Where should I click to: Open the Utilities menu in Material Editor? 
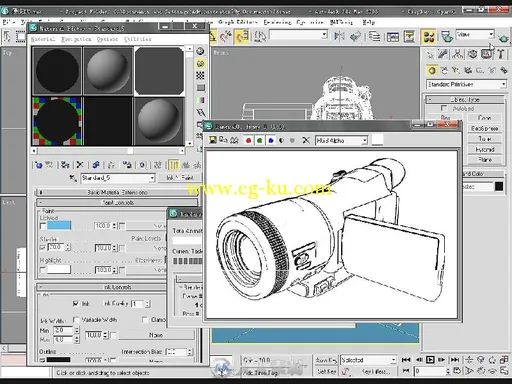coord(138,39)
